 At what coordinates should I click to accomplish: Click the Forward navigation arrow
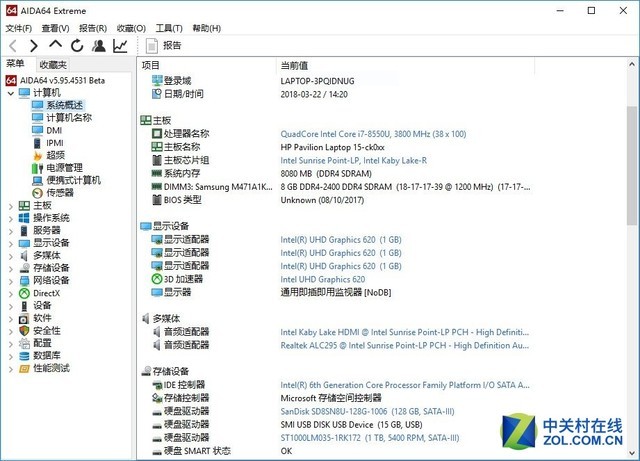click(33, 46)
